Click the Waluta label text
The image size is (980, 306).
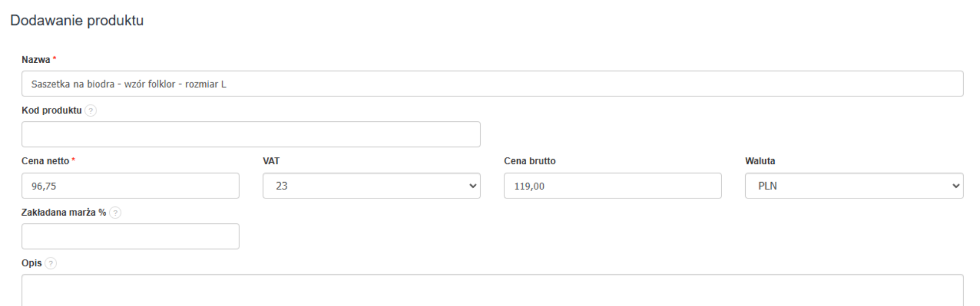point(759,161)
